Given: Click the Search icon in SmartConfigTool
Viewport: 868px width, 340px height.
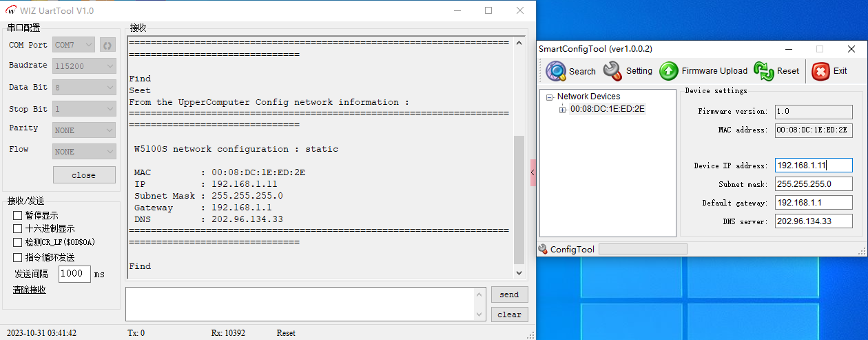Looking at the screenshot, I should pos(556,71).
